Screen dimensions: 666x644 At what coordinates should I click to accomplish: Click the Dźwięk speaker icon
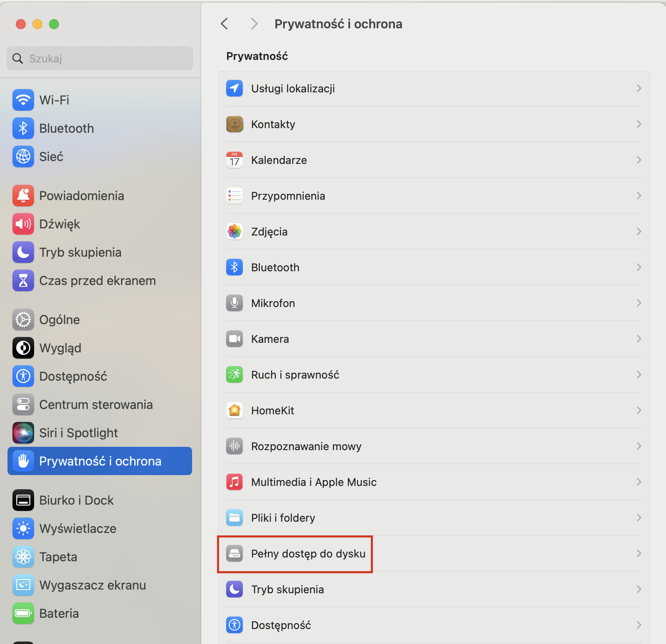[23, 224]
